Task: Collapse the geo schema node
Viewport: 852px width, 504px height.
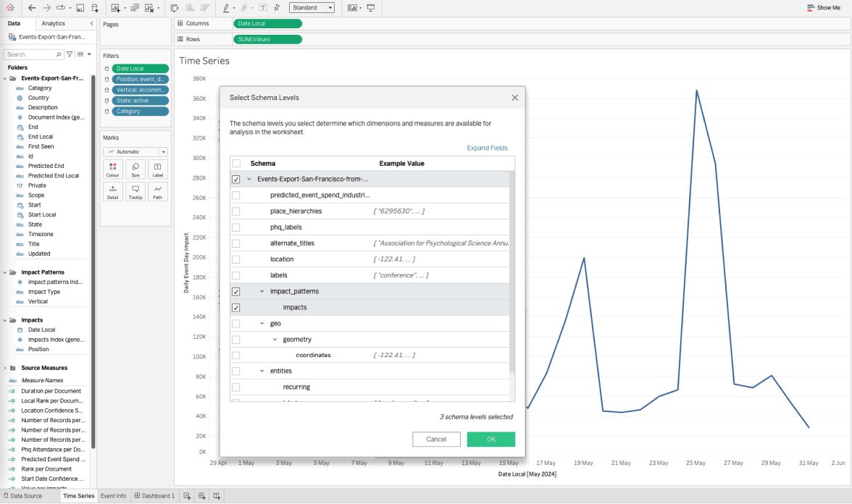Action: click(x=262, y=324)
